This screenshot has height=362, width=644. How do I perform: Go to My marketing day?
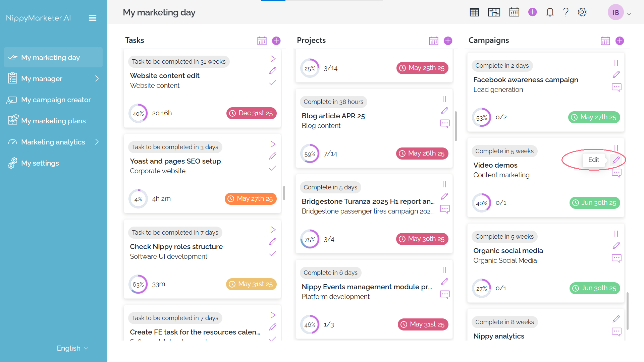pyautogui.click(x=53, y=58)
